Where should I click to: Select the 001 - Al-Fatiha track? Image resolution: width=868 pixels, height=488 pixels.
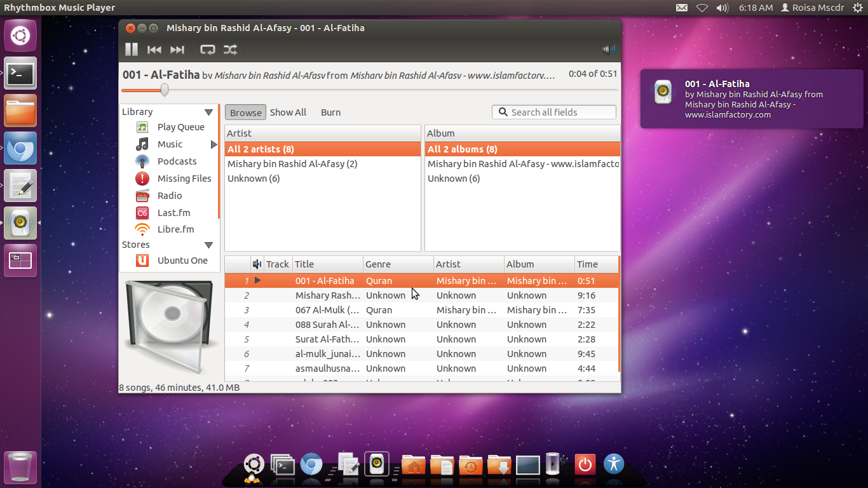(421, 281)
